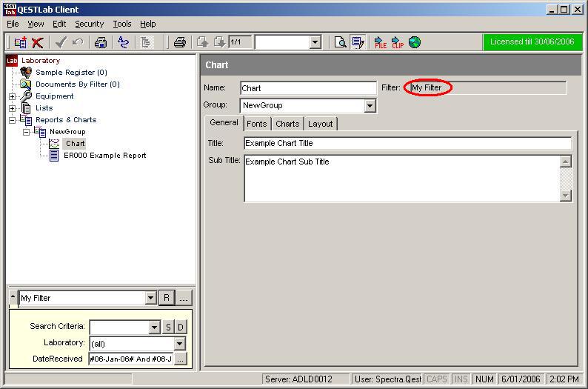The image size is (588, 389).
Task: Click down arrow on Sub Title scrollbar
Action: point(566,196)
